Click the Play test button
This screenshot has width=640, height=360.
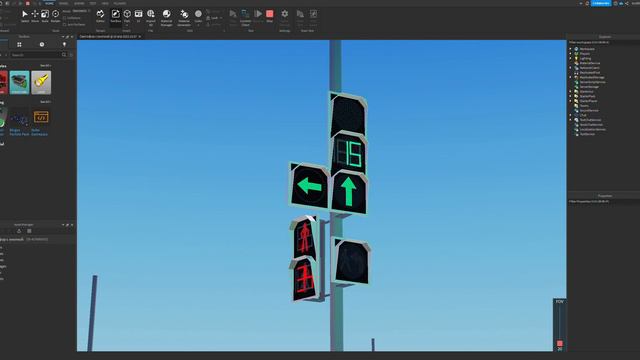[x=233, y=14]
